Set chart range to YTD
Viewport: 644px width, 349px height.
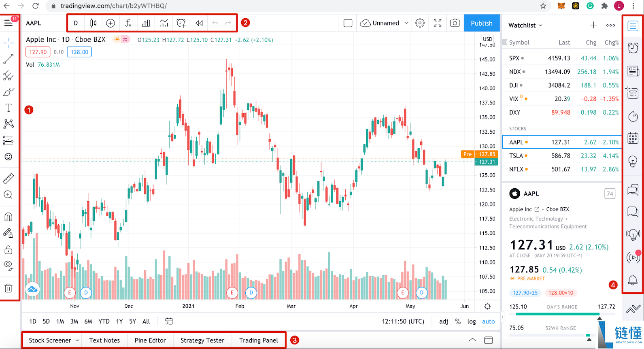pos(104,321)
